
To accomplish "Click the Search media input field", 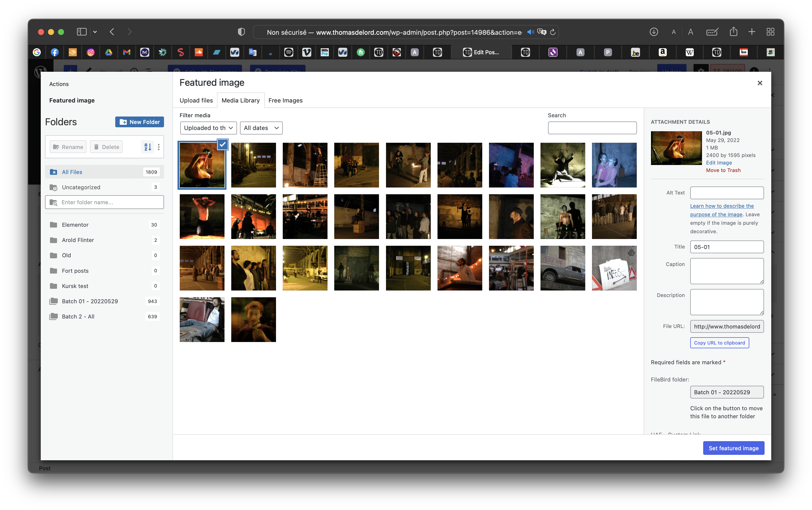I will coord(592,128).
